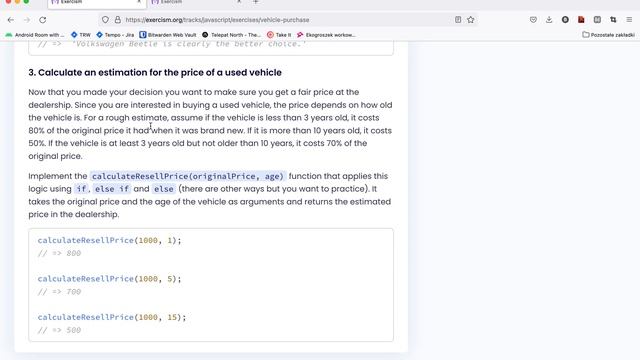Open the Android Room bookmark
The image size is (640, 360).
(x=35, y=35)
